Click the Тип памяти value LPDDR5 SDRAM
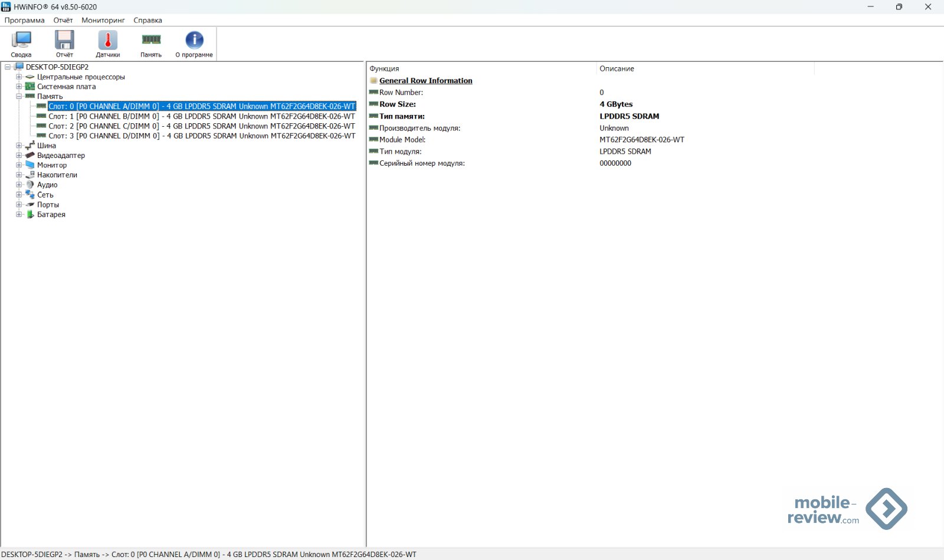This screenshot has height=560, width=944. click(x=630, y=116)
